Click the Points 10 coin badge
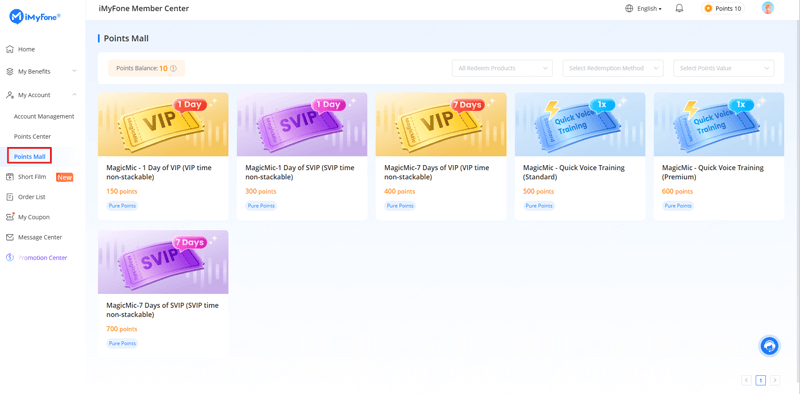 click(x=723, y=8)
